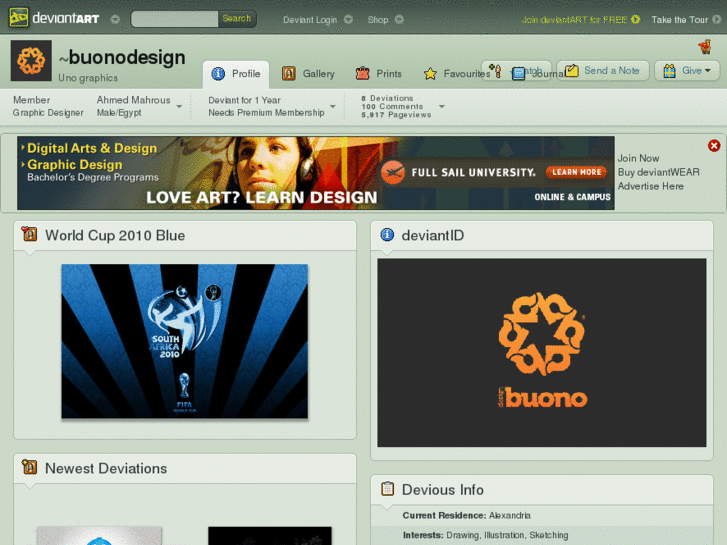Click 'Current Residence: Alexandria' text
This screenshot has width=727, height=545.
point(466,515)
